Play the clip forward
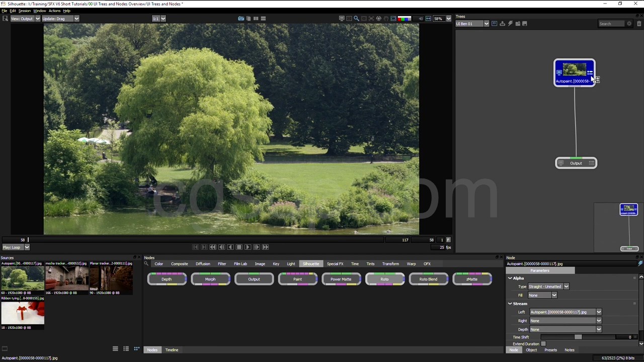The height and width of the screenshot is (362, 644). click(x=248, y=247)
